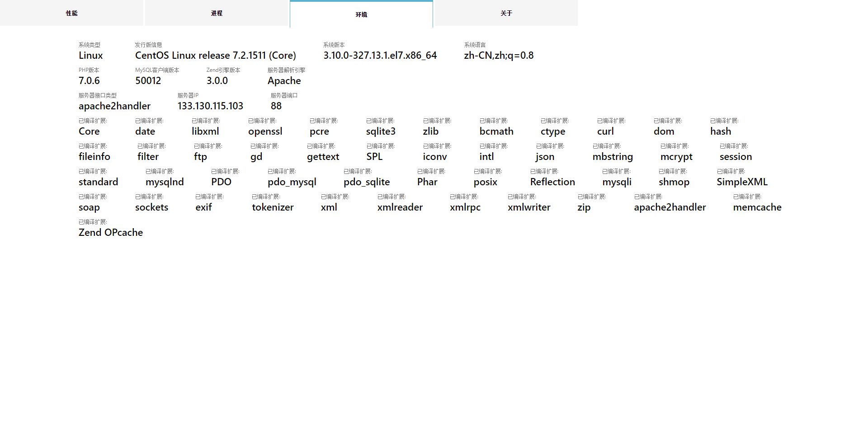Click the mbstring extension entry

[x=613, y=157]
